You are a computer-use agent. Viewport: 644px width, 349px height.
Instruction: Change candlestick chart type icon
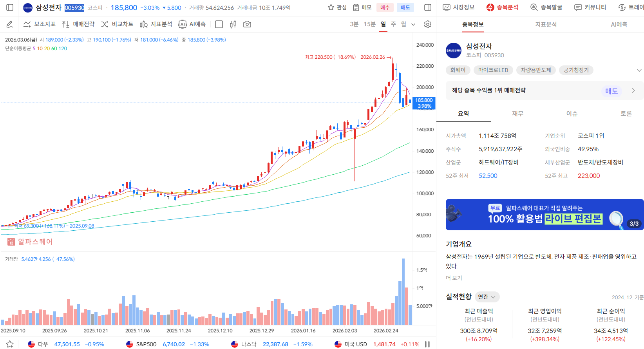click(233, 24)
